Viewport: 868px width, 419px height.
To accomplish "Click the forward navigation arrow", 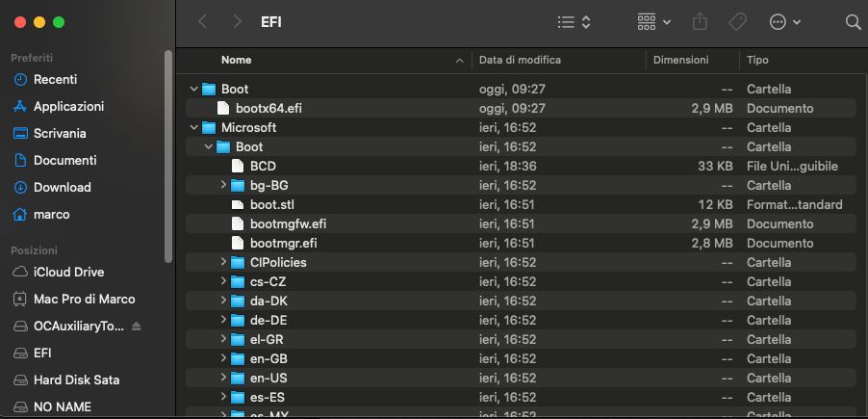I will tap(237, 21).
